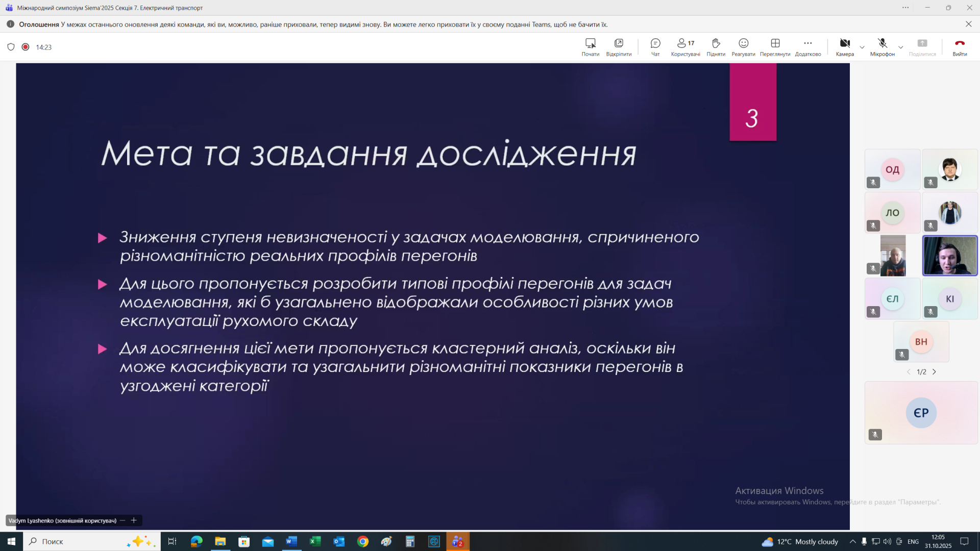The height and width of the screenshot is (551, 980).
Task: Zoom in shared content with the plus button
Action: (134, 520)
